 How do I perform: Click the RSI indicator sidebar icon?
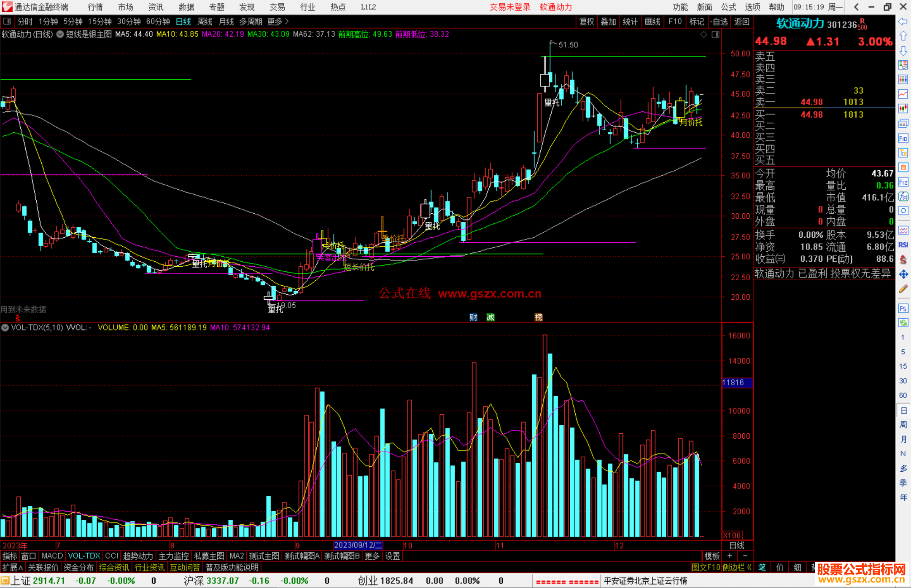[x=903, y=245]
